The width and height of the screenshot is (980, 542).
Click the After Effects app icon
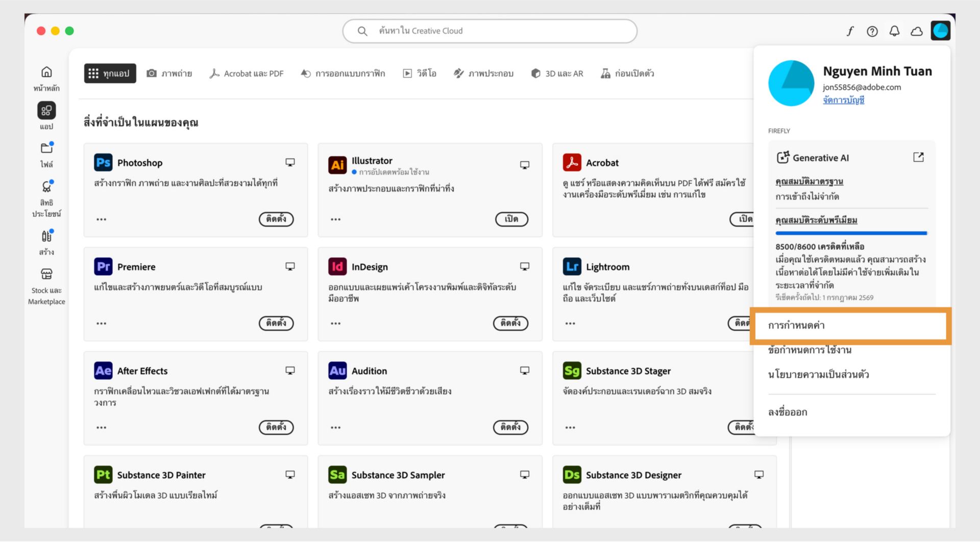point(103,371)
